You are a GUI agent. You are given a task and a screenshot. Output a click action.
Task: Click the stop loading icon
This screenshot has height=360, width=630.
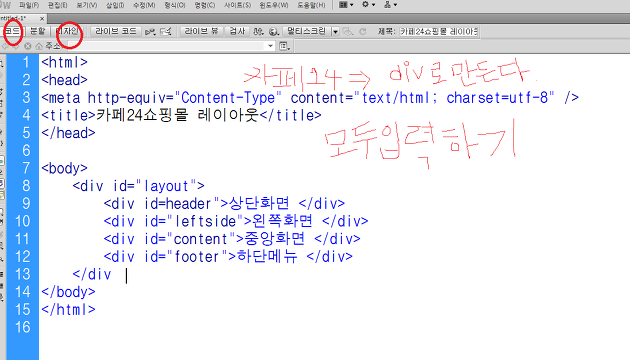[28, 46]
